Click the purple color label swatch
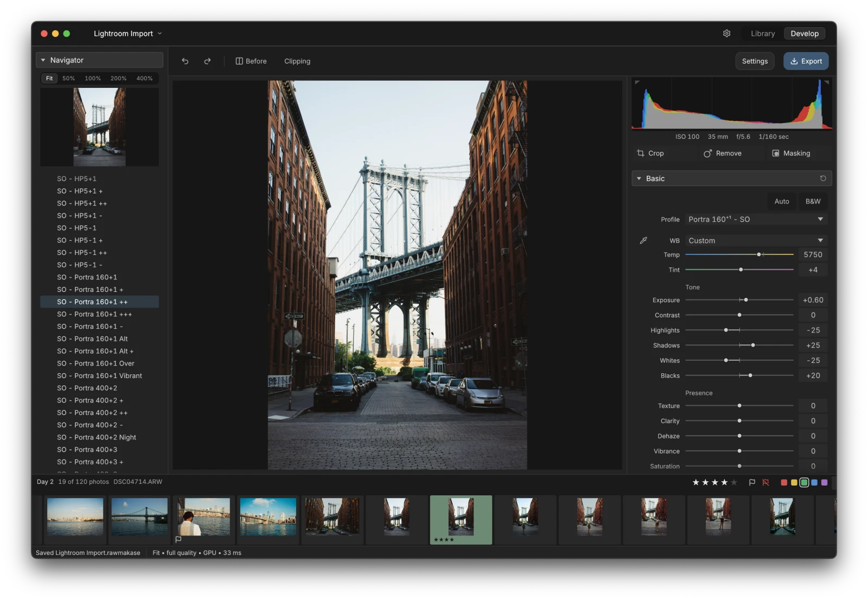868x600 pixels. pyautogui.click(x=825, y=482)
